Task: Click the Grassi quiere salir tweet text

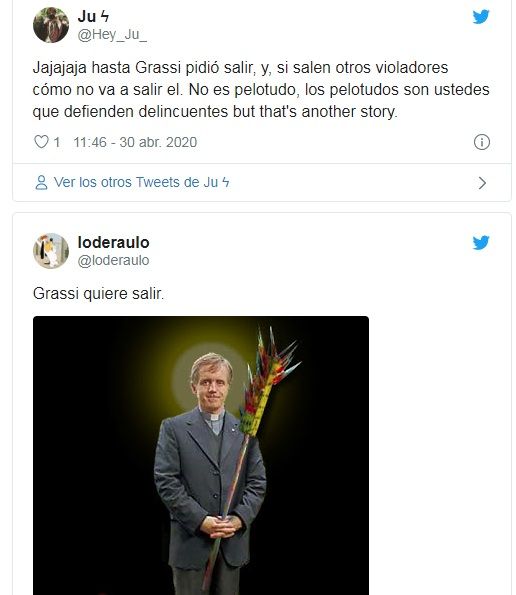Action: coord(98,294)
